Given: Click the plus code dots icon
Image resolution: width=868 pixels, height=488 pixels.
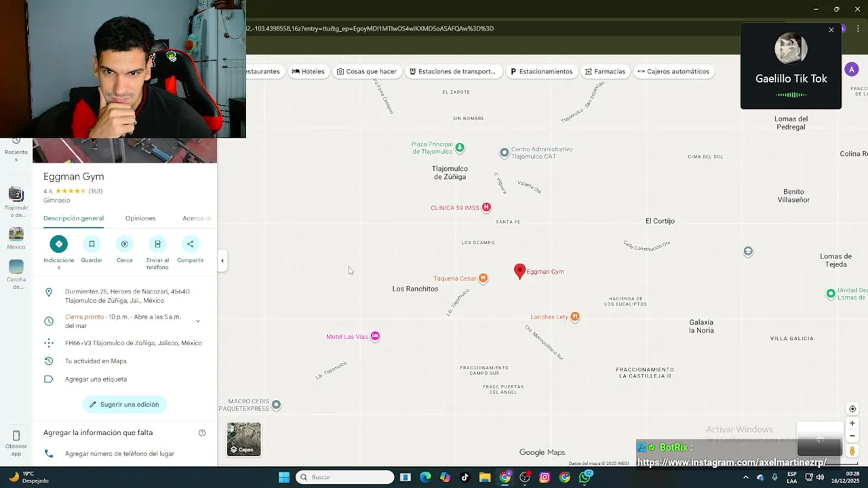Looking at the screenshot, I should tap(49, 343).
